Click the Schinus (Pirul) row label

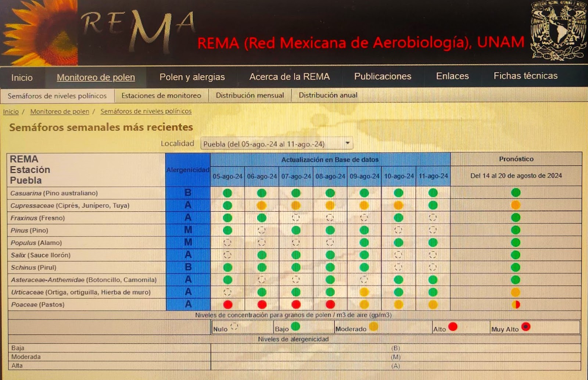(x=33, y=268)
